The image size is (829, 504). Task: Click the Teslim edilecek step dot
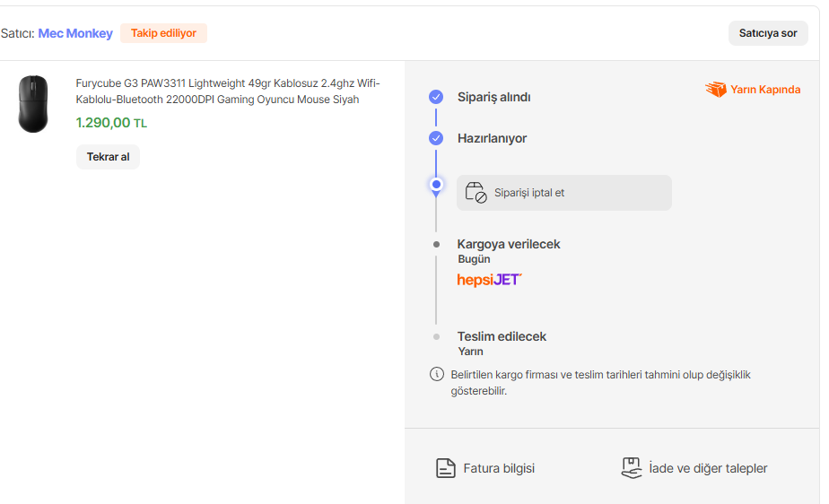(436, 336)
